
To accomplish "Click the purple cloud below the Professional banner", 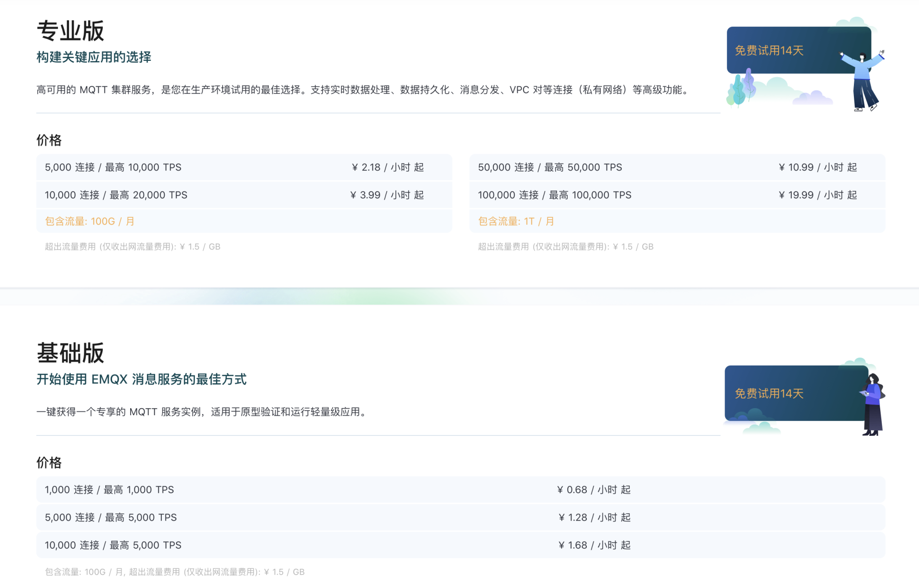I will click(813, 98).
